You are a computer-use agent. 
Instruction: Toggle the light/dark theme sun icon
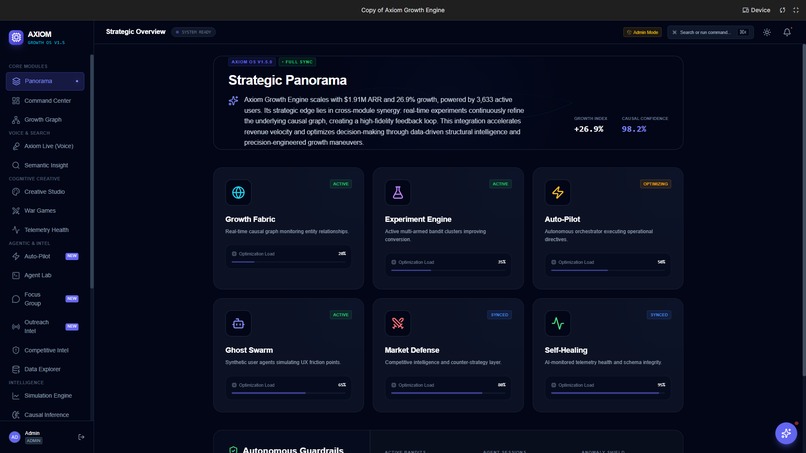coord(766,32)
